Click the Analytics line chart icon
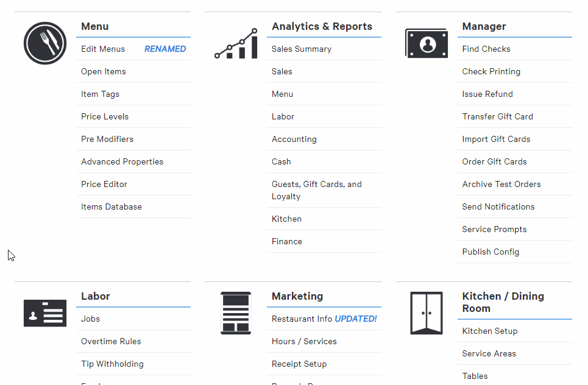Viewport: 588px width, 385px height. point(236,44)
